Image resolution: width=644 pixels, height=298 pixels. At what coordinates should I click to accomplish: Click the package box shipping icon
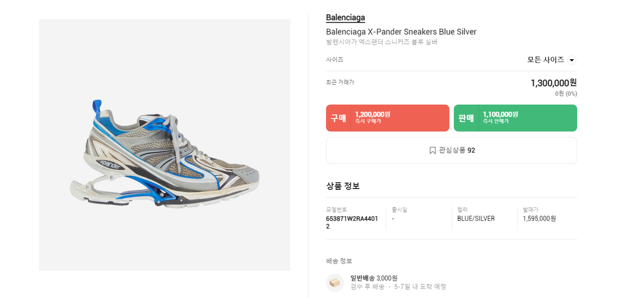point(335,282)
